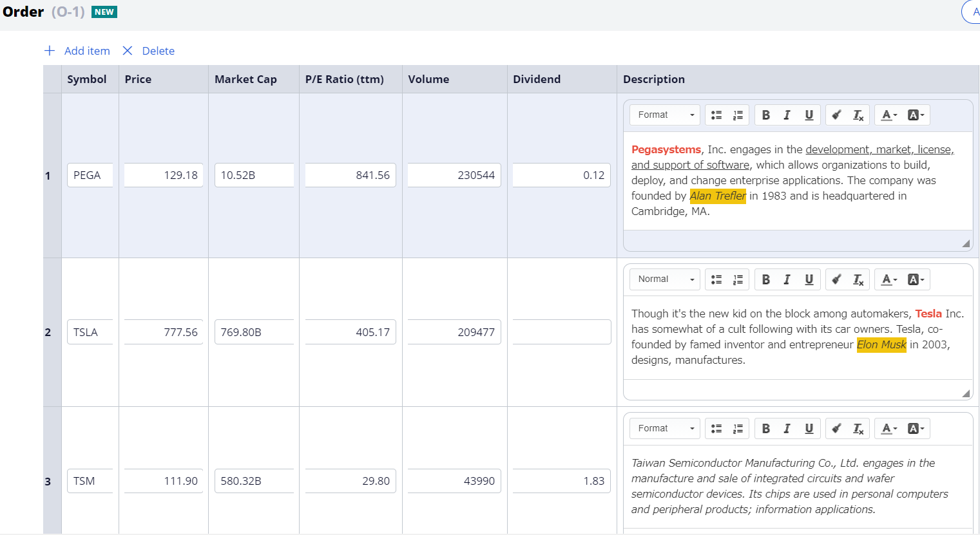Click copy formatting brush in TSM editor
The width and height of the screenshot is (980, 535).
coord(836,429)
